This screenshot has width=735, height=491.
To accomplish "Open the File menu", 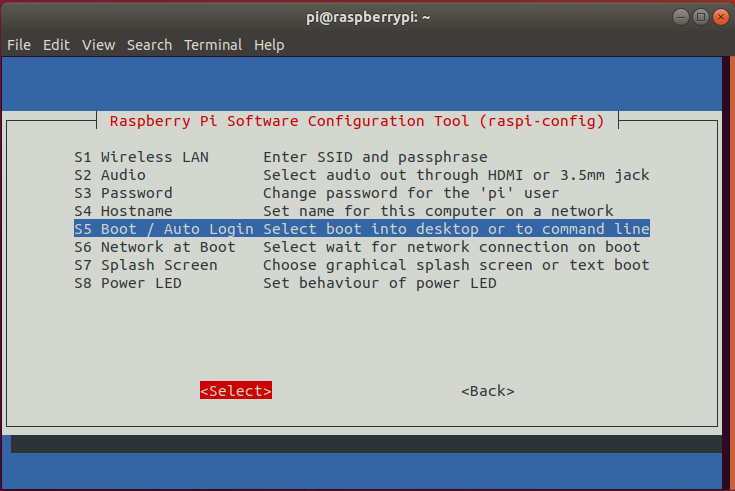I will tap(19, 45).
